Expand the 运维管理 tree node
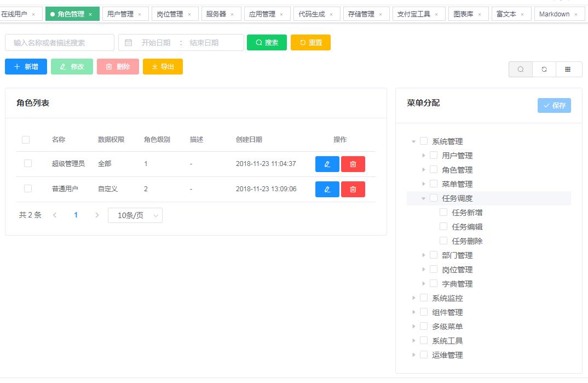 413,355
